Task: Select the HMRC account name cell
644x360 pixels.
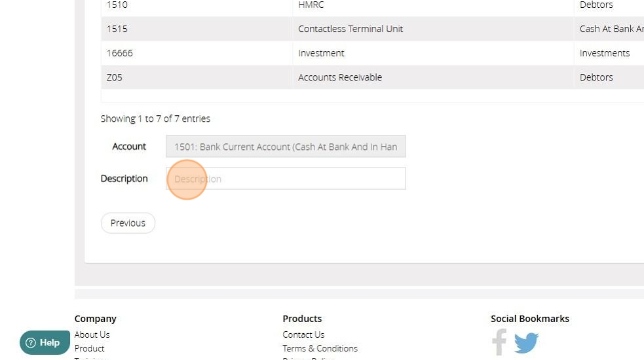Action: point(311,5)
